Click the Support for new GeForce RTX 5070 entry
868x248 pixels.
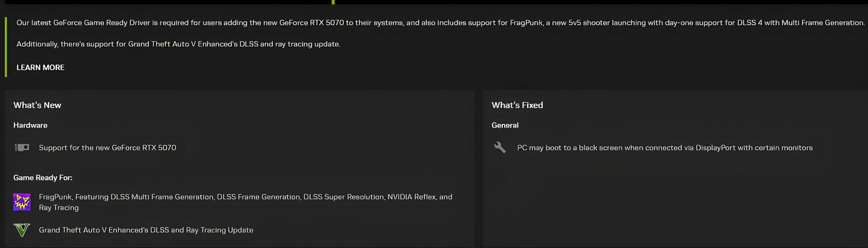point(107,148)
